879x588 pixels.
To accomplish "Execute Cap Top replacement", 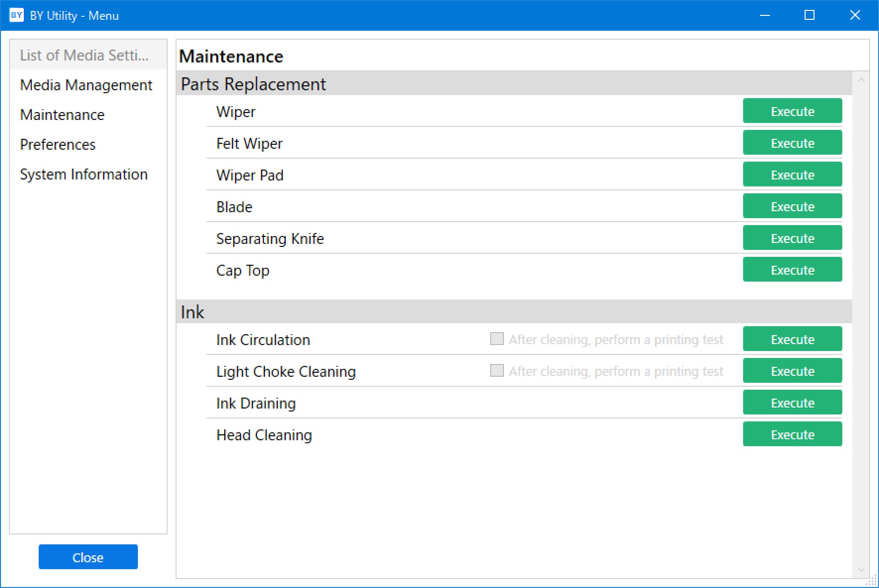I will [792, 270].
